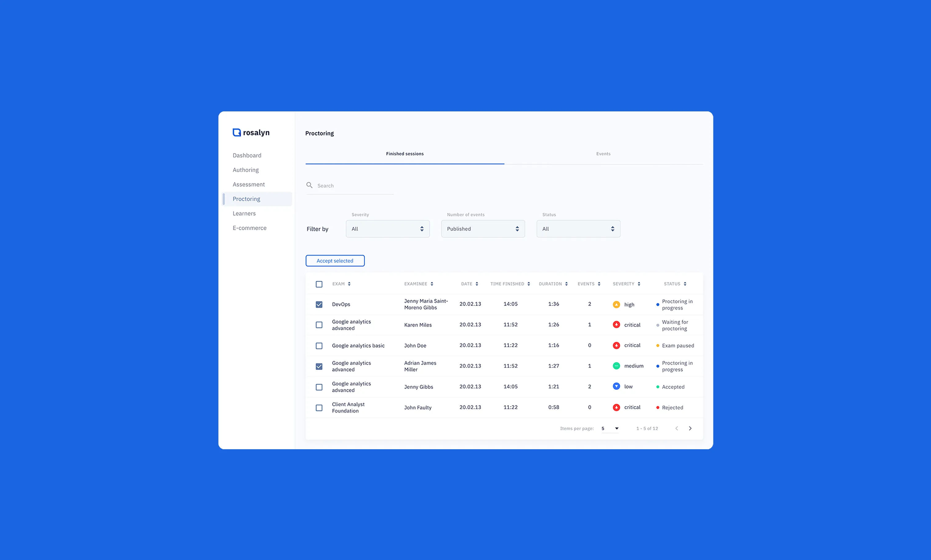Go to next page arrow
The width and height of the screenshot is (931, 560).
[x=690, y=428]
